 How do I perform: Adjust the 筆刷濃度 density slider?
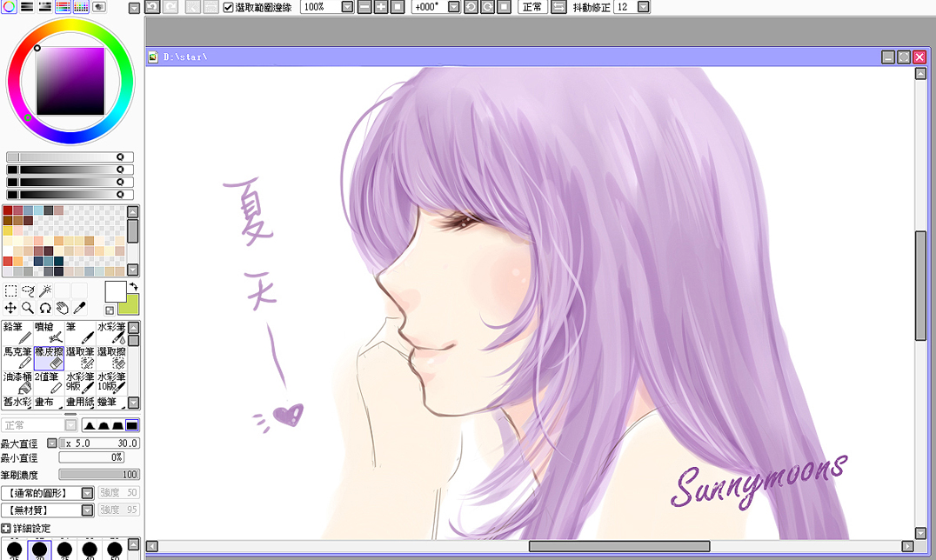point(99,475)
